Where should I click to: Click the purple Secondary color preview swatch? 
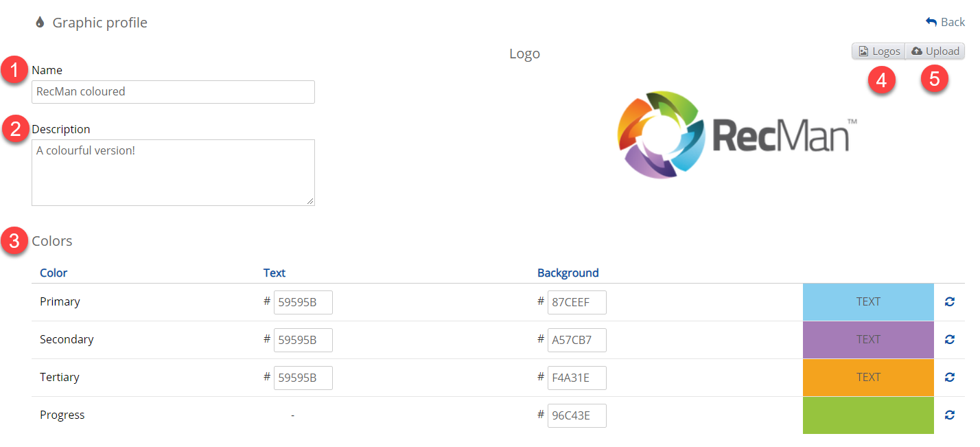[x=868, y=340]
